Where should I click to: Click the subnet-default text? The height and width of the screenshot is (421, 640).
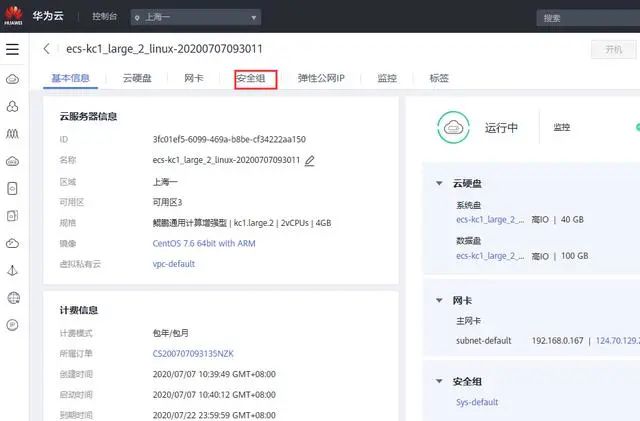click(483, 341)
